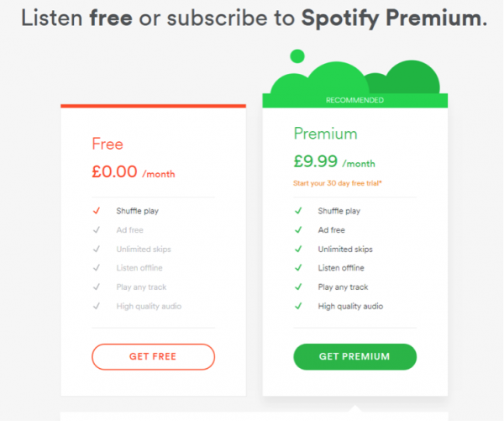
Task: Select the Free plan heading
Action: click(108, 144)
